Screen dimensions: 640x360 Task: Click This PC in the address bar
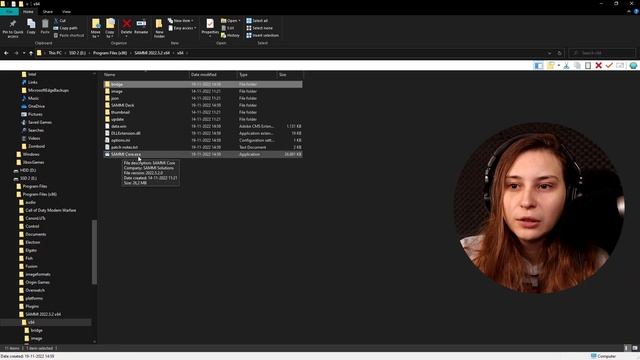[55, 53]
